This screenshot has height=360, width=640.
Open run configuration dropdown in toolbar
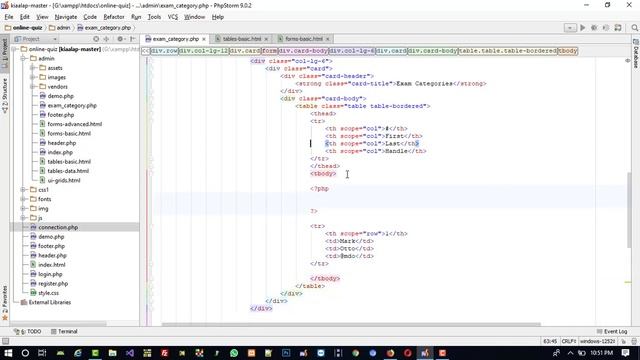[570, 28]
